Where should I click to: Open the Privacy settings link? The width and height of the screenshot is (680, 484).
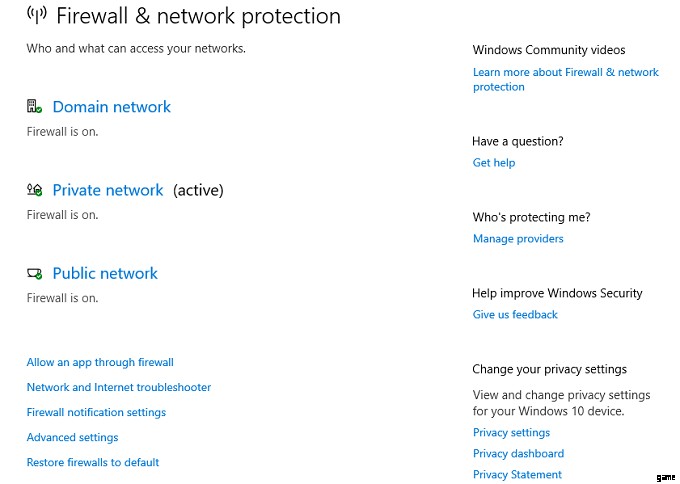(x=511, y=432)
